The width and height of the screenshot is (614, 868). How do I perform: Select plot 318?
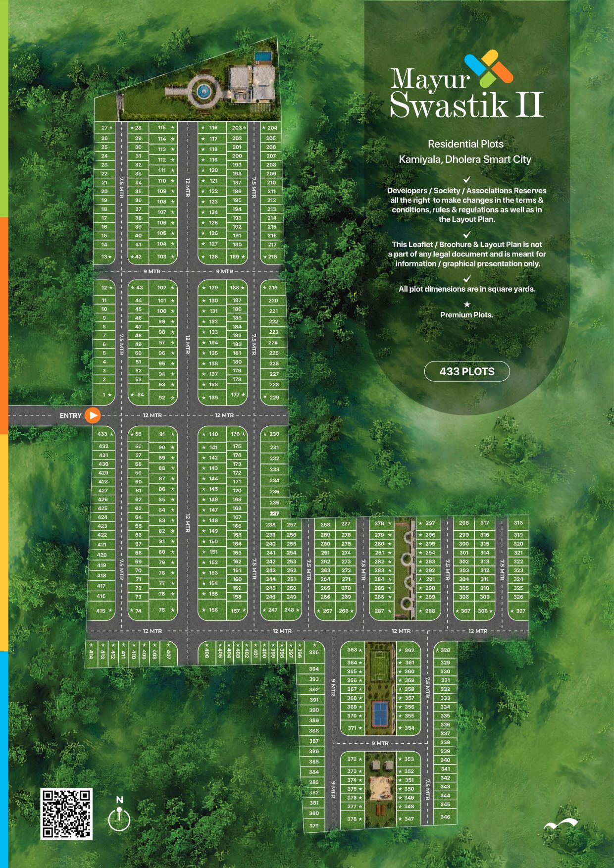518,523
